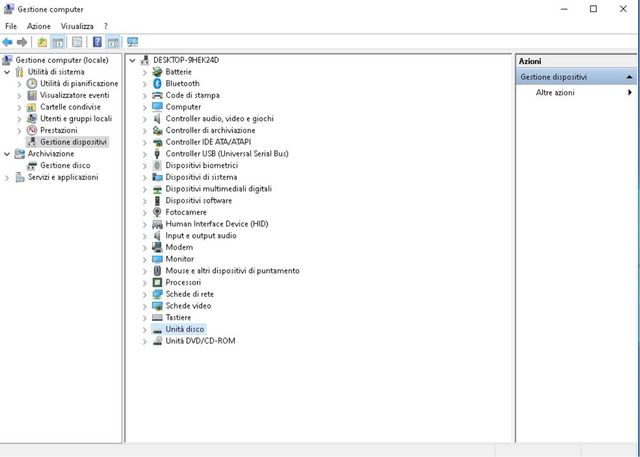Click the Gestione disco icon
Screen dimensions: 640x457
[x=32, y=165]
